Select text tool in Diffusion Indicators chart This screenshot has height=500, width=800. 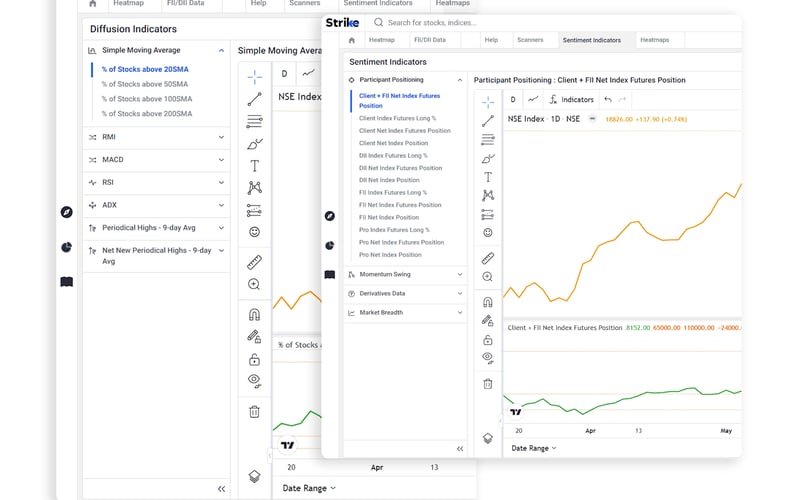[x=255, y=166]
